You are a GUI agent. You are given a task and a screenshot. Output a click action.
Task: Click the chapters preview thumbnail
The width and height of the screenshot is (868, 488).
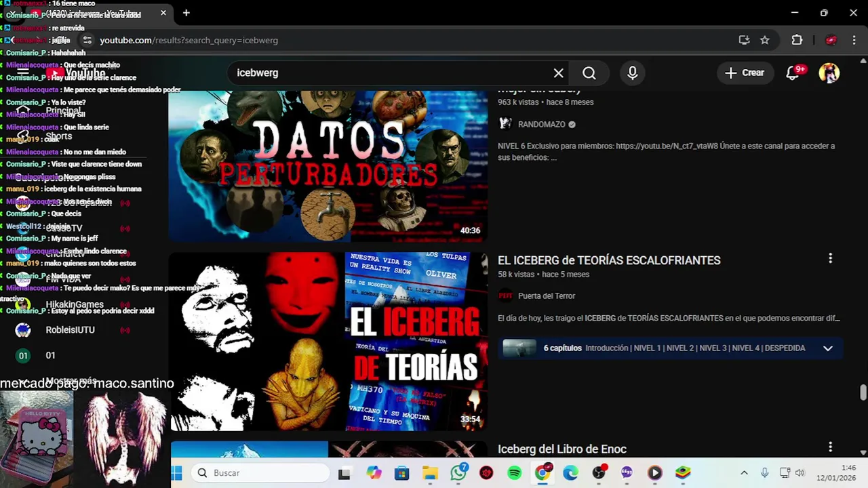519,348
